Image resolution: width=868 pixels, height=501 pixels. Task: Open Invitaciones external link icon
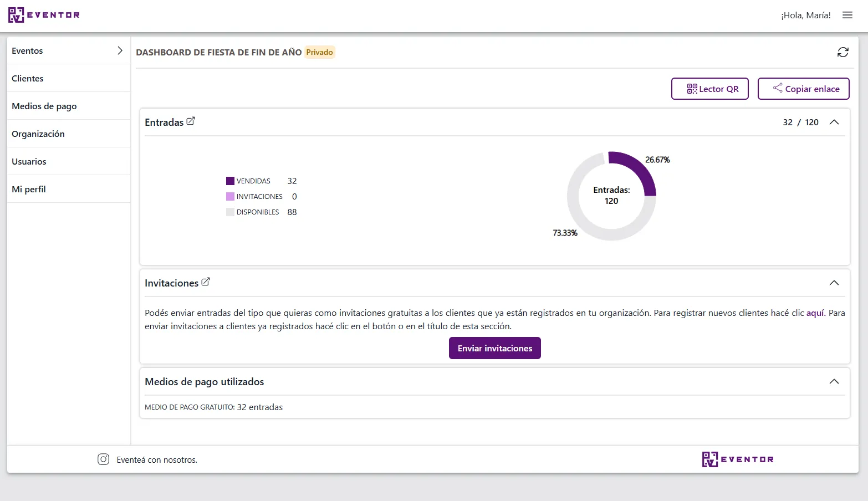(x=206, y=282)
